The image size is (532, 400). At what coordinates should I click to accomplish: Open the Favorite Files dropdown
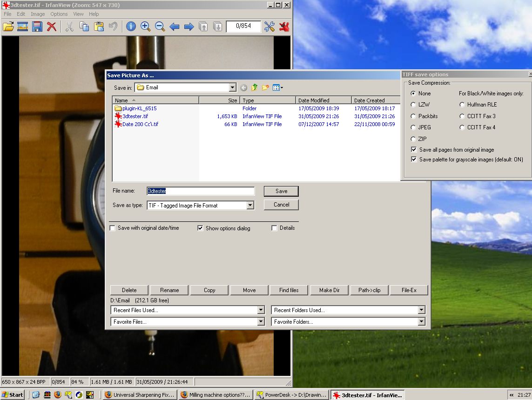(x=261, y=322)
